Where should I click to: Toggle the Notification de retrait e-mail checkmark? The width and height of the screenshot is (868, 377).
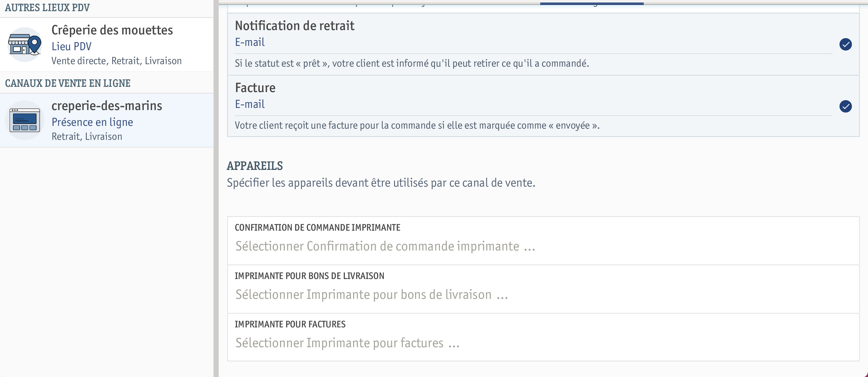[845, 45]
